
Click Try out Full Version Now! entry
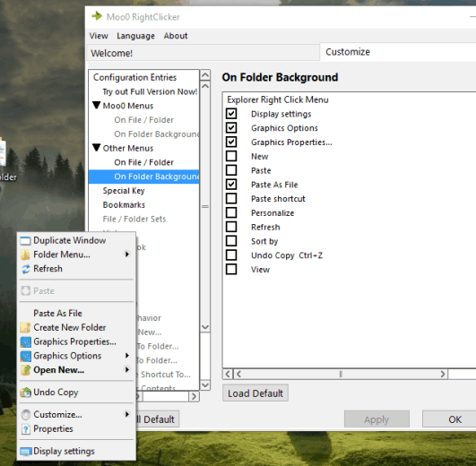150,91
